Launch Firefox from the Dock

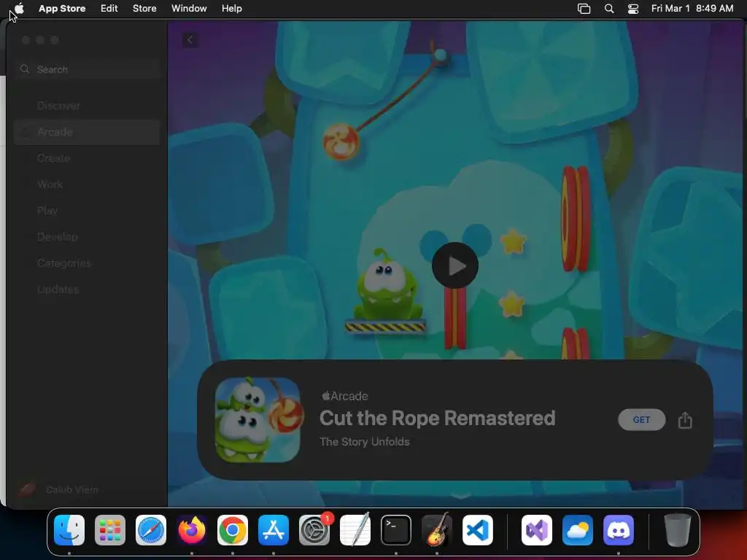(192, 530)
